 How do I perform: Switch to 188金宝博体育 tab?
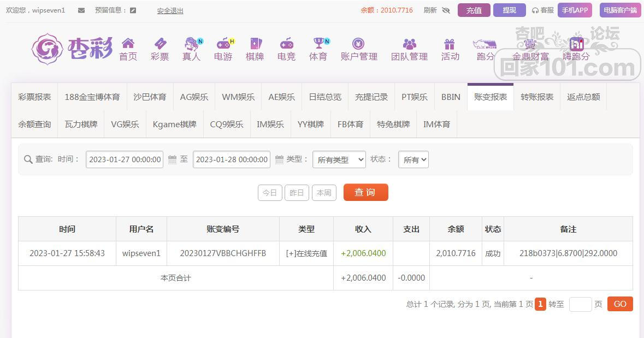[92, 97]
